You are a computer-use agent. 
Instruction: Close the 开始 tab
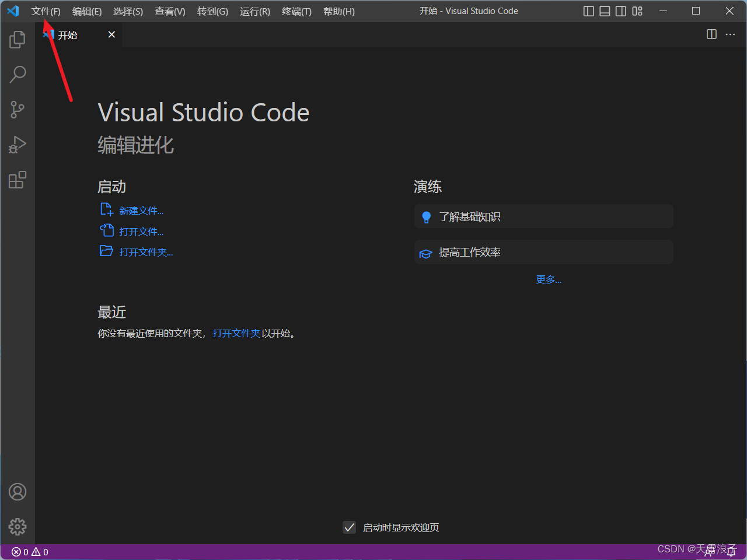111,34
